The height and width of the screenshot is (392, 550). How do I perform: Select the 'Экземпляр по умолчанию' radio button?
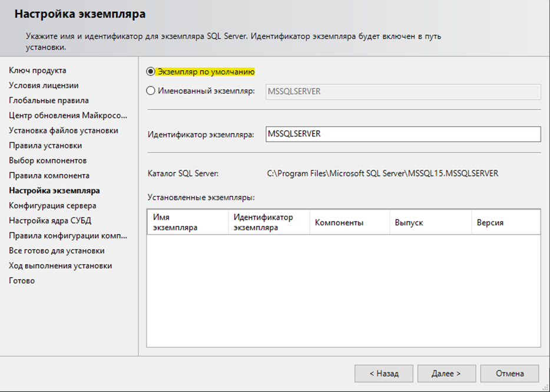(151, 72)
